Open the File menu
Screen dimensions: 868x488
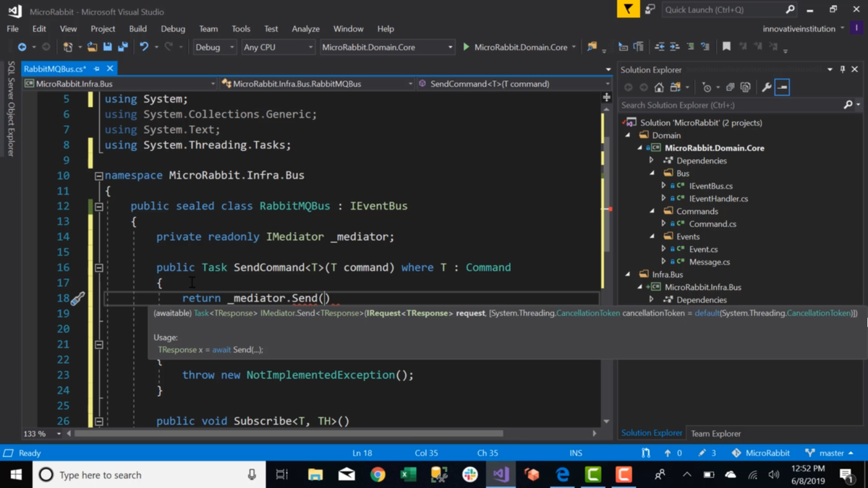coord(12,29)
